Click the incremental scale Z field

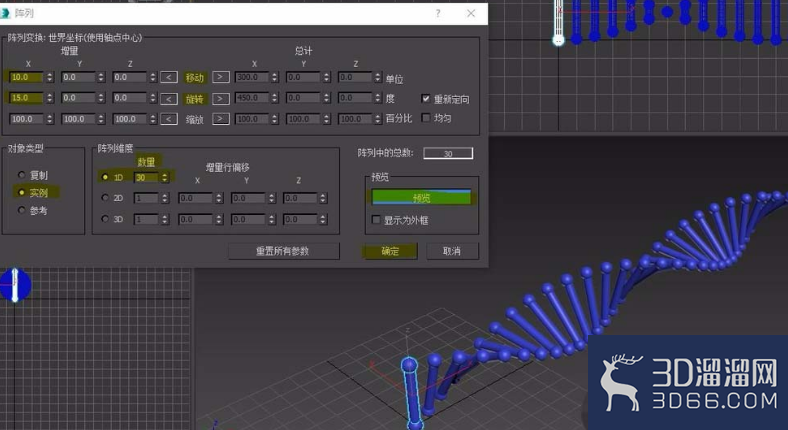click(131, 119)
